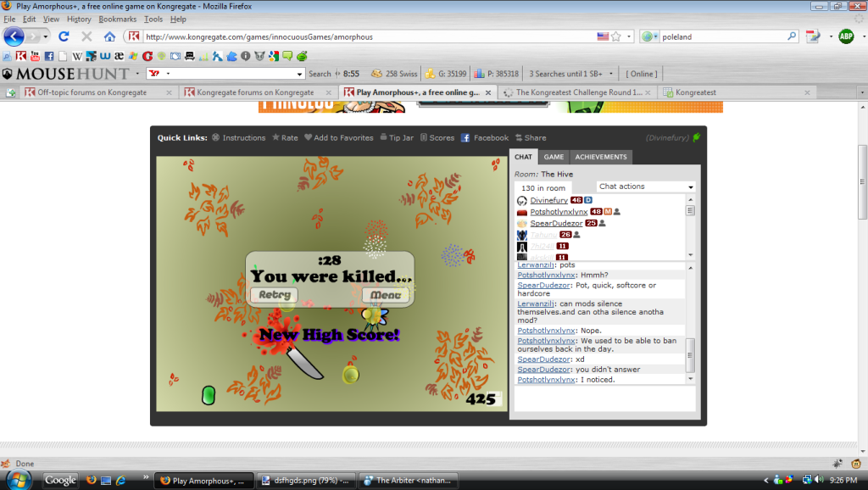The height and width of the screenshot is (490, 868).
Task: Open the info circle bookmark icon
Action: point(245,56)
